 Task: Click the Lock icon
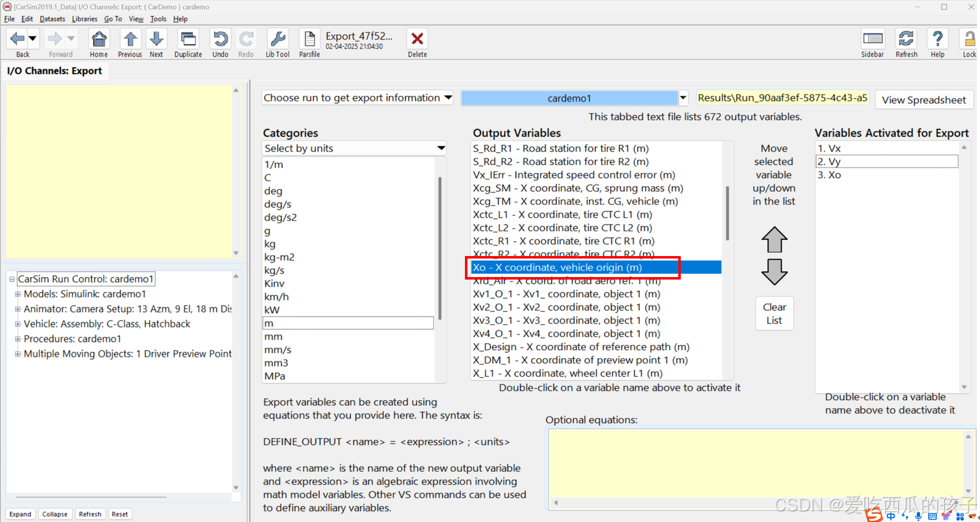click(969, 39)
